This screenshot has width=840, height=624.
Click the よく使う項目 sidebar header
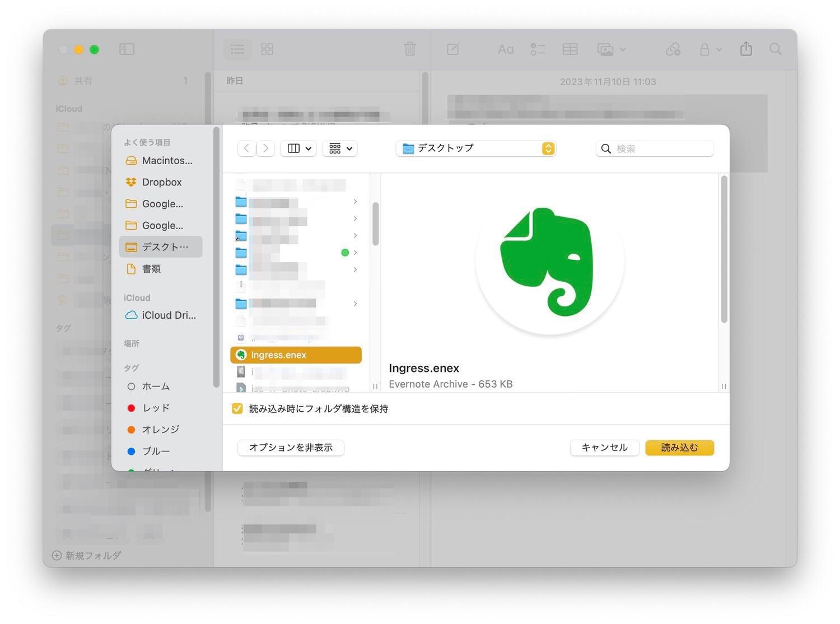coord(147,142)
